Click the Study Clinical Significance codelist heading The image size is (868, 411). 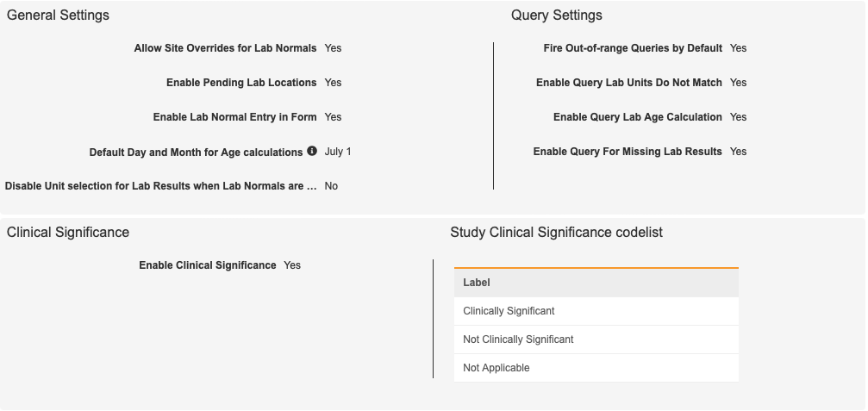click(556, 233)
